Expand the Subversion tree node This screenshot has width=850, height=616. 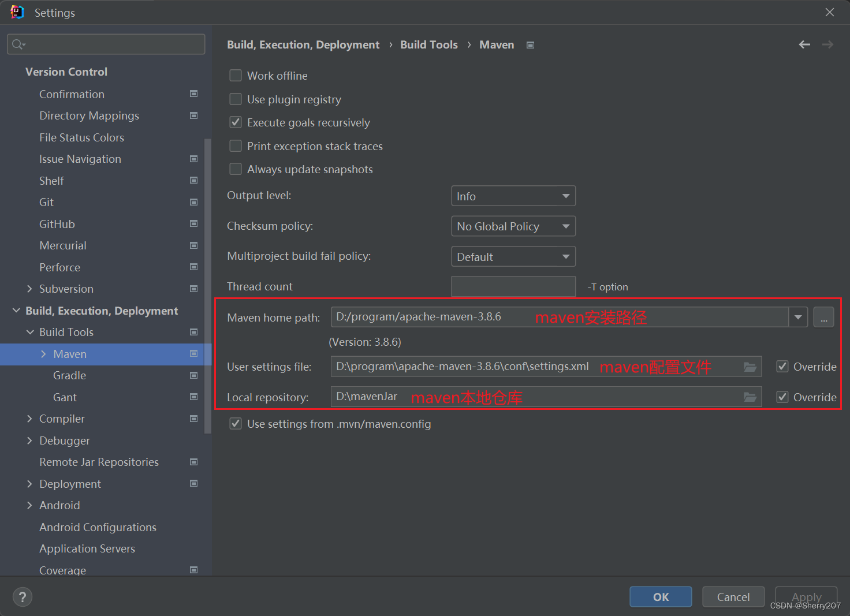point(29,289)
